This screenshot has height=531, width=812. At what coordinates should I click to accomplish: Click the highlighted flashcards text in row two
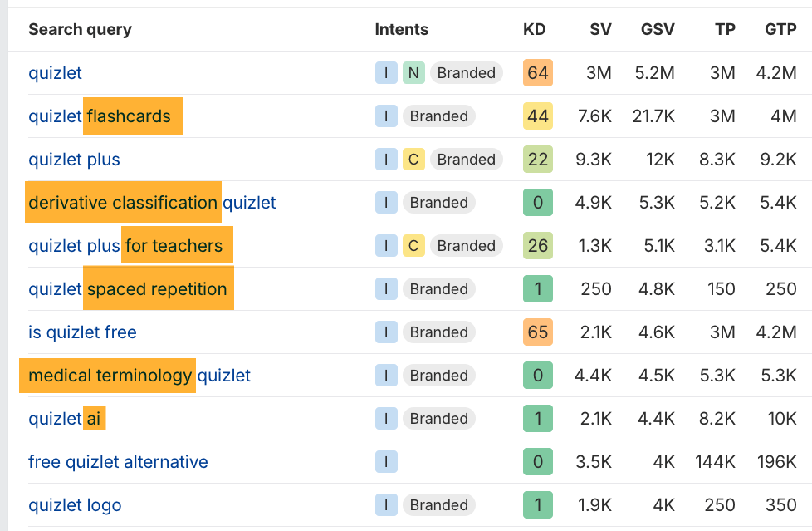133,116
